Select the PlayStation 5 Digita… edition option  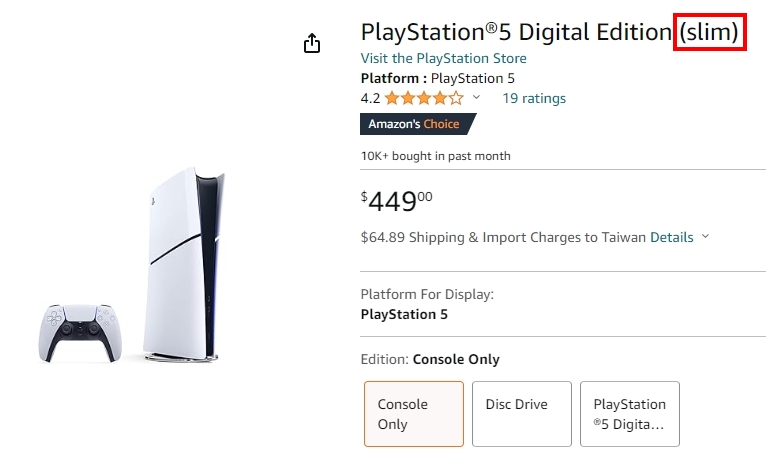click(629, 414)
